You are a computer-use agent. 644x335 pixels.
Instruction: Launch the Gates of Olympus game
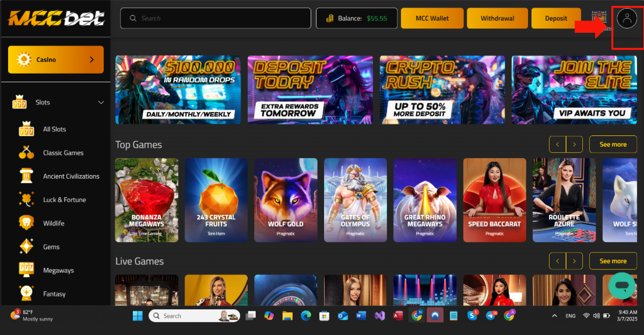click(x=355, y=200)
